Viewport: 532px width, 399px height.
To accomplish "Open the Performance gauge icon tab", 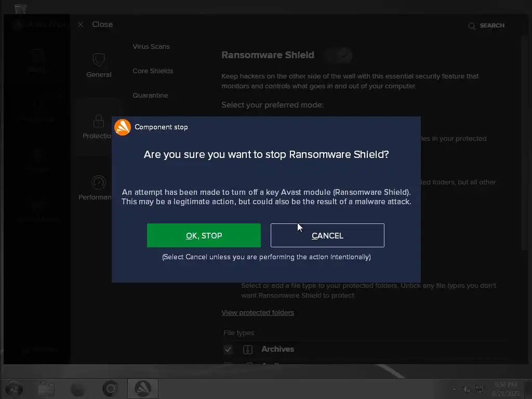I will pyautogui.click(x=99, y=182).
